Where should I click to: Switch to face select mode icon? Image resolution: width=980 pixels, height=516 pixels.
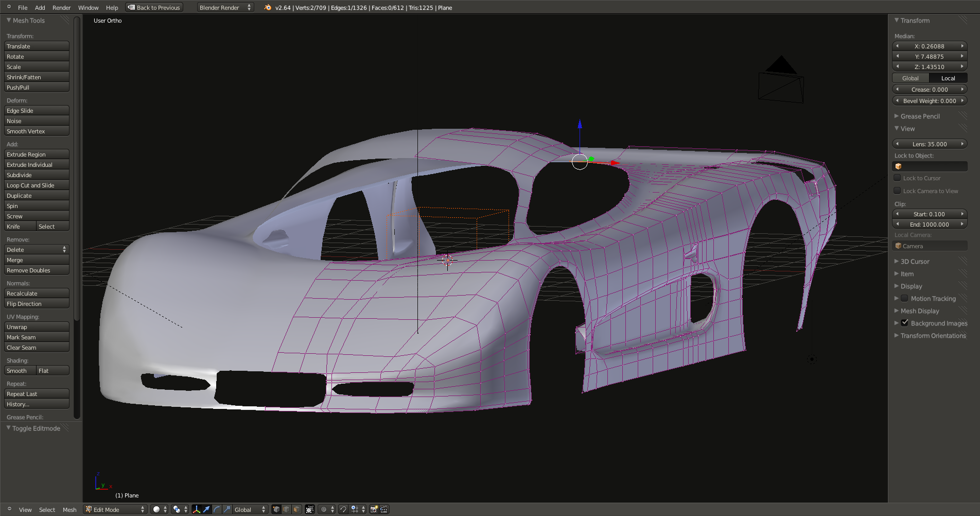click(x=297, y=509)
